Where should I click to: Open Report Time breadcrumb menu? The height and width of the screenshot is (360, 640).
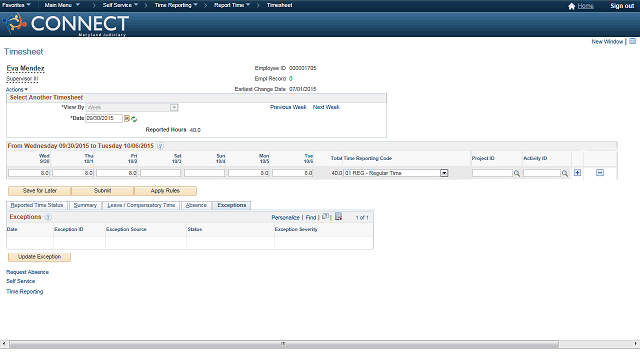coord(232,5)
